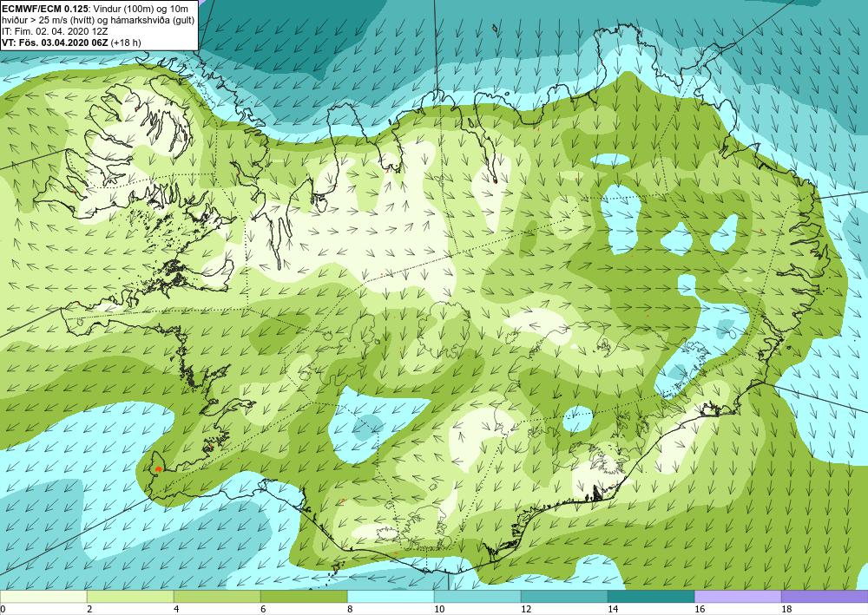Click the 'VT: Fös. 03.04.2020 06Z' valid time
This screenshot has height=615, width=868.
click(x=56, y=43)
